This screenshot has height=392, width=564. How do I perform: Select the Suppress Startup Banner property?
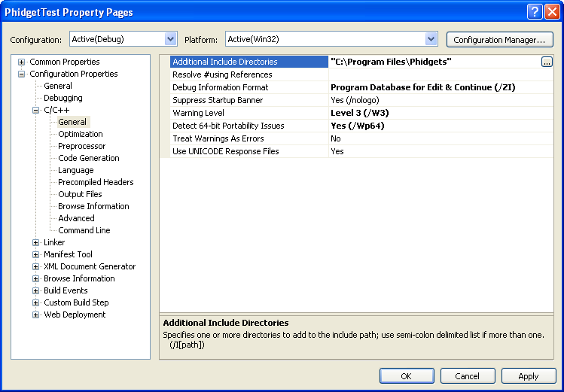249,100
